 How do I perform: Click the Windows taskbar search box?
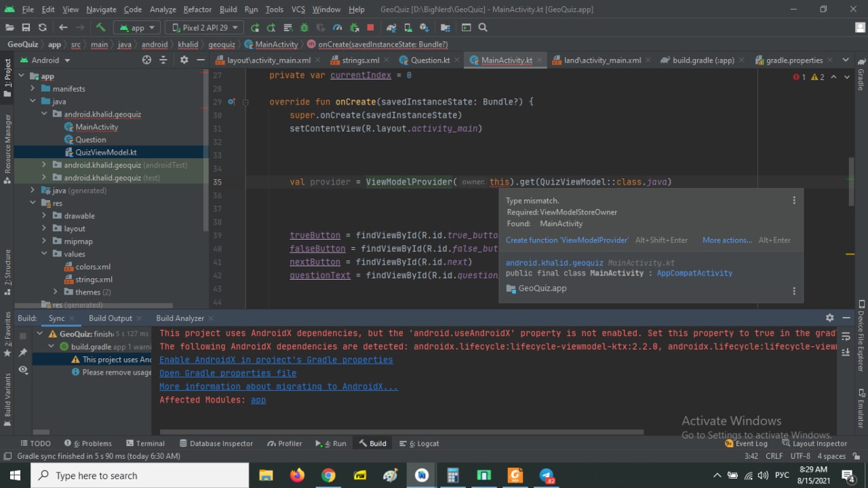click(140, 476)
